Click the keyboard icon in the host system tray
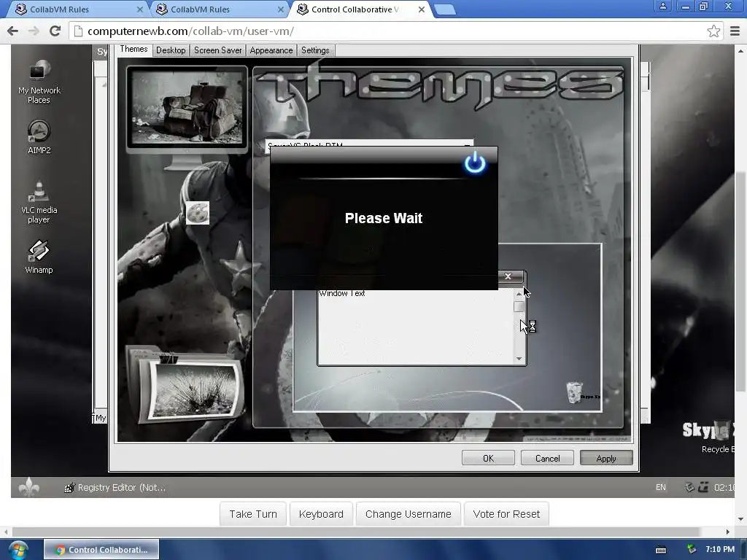 click(661, 550)
